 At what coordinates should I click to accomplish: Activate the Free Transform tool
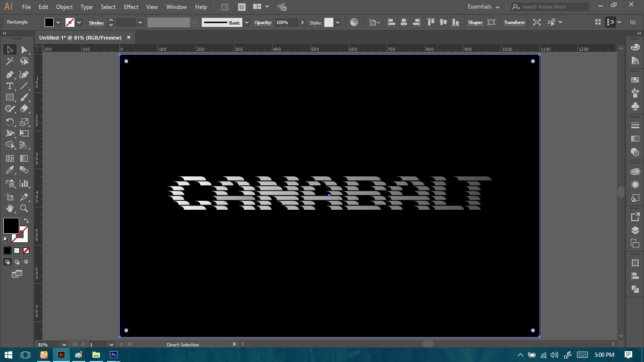pyautogui.click(x=24, y=133)
